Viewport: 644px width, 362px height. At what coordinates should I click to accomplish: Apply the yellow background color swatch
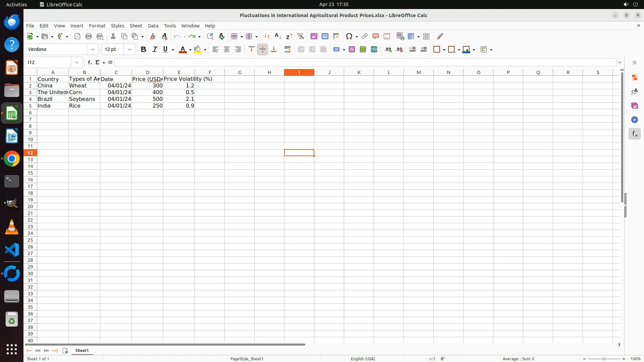pos(198,50)
